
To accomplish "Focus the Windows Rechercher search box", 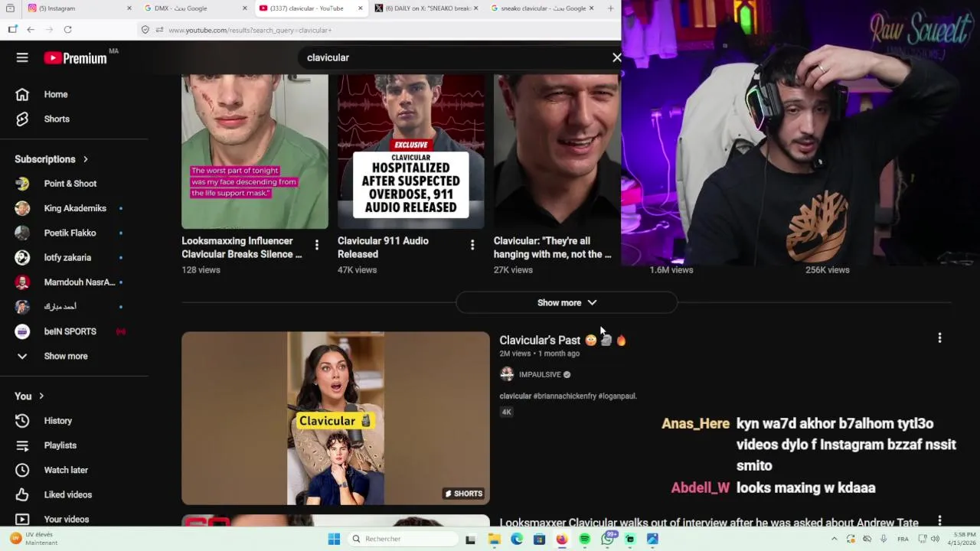I will (402, 539).
